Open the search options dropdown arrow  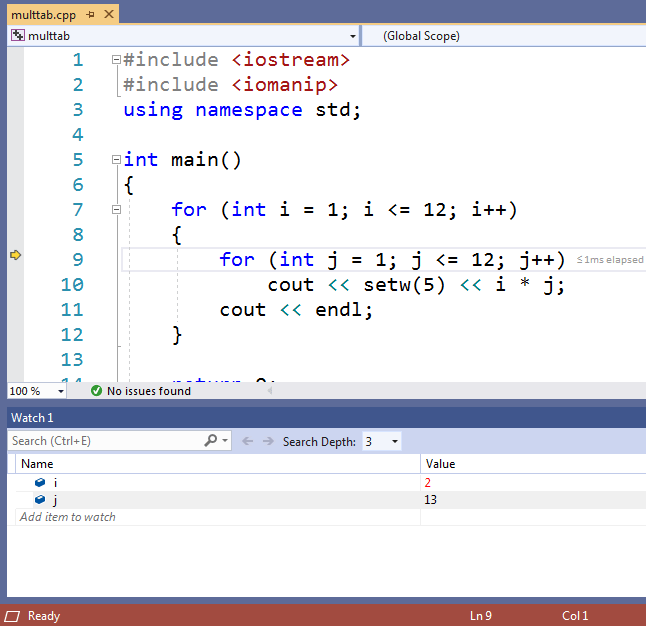225,441
